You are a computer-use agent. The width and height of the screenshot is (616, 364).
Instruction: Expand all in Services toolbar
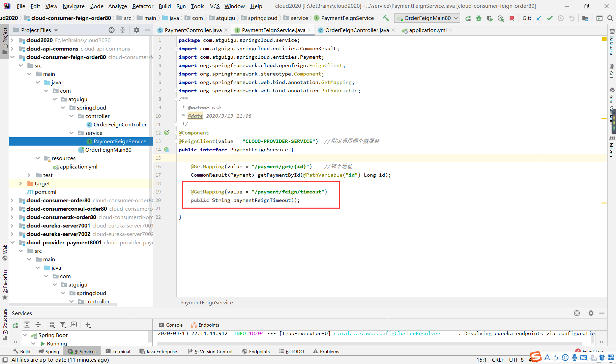(x=27, y=325)
